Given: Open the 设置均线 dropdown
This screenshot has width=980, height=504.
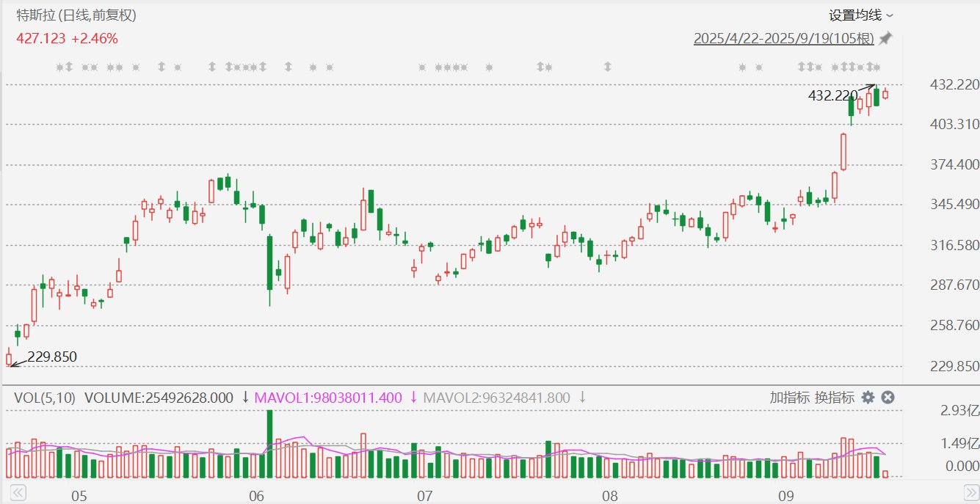Looking at the screenshot, I should [861, 15].
